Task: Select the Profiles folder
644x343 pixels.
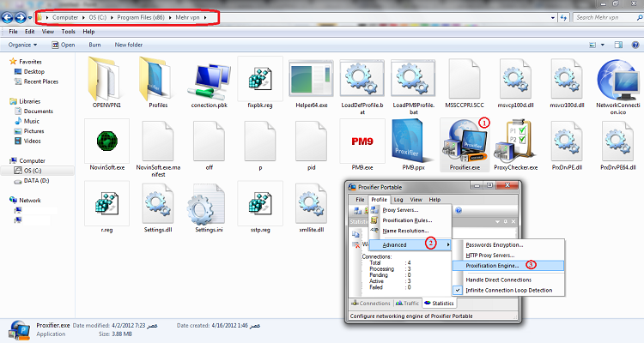Action: coord(158,83)
